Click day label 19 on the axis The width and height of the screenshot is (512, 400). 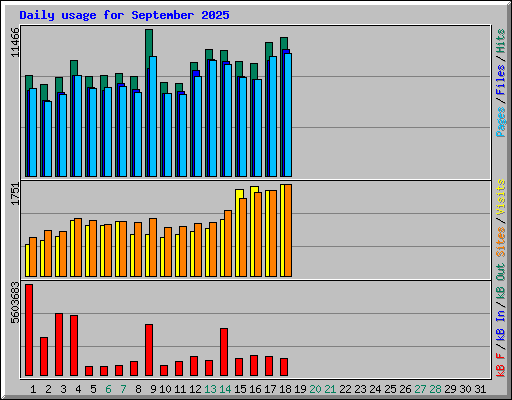click(300, 389)
